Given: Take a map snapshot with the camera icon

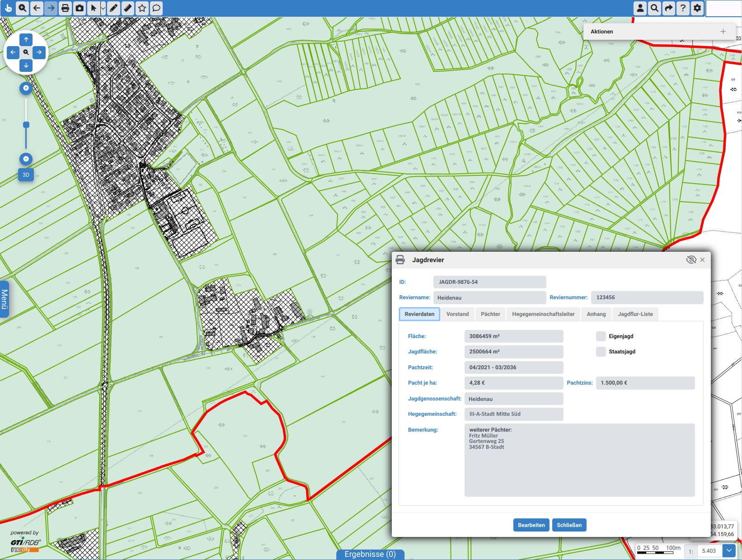Looking at the screenshot, I should [x=80, y=8].
